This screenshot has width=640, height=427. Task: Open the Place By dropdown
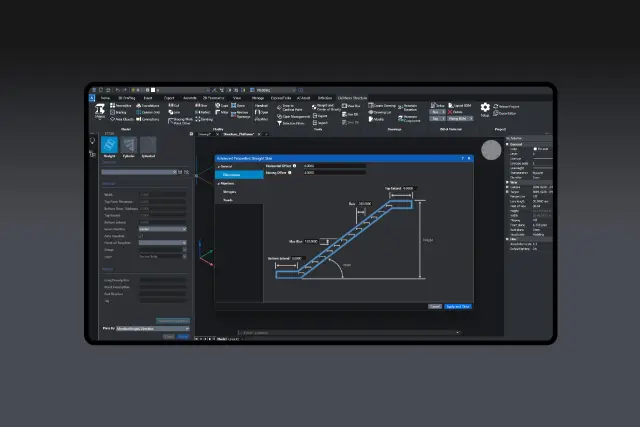coord(153,328)
